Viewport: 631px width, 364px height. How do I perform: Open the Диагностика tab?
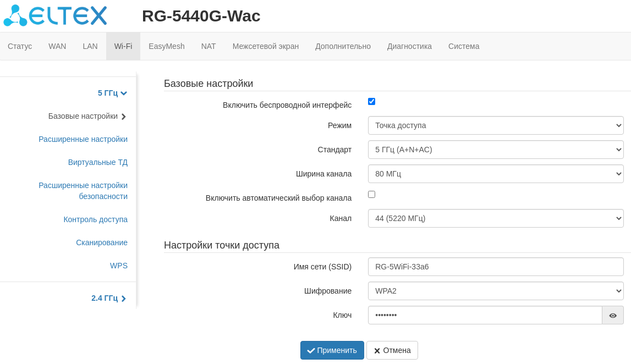point(409,46)
